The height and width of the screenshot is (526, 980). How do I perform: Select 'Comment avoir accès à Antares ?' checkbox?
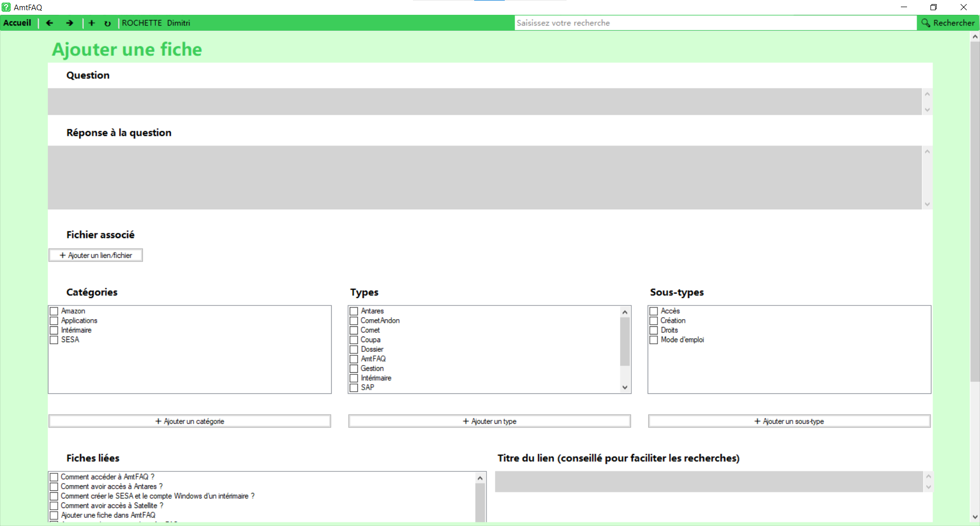54,487
